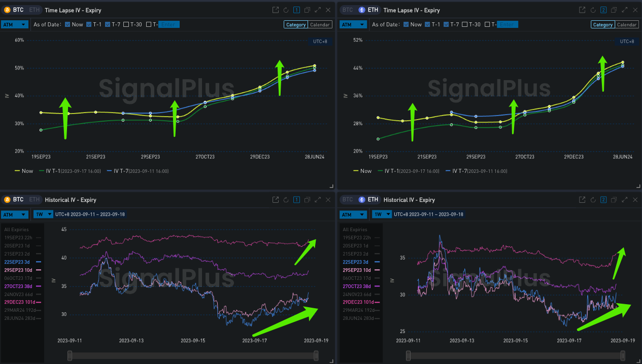Toggle IV T-1 legend entry in ETH Time Lapse
This screenshot has width=642, height=364.
click(x=409, y=171)
